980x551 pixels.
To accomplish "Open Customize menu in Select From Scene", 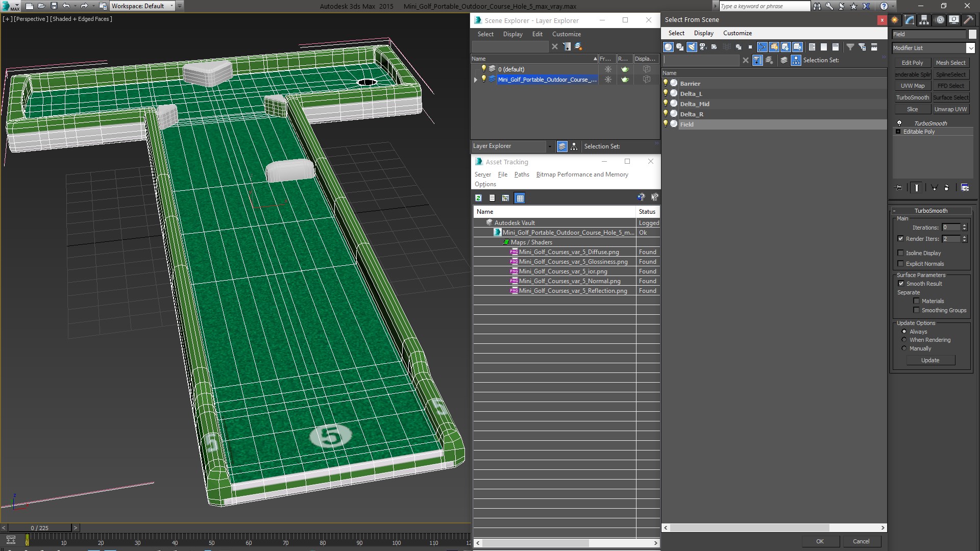I will pyautogui.click(x=737, y=33).
